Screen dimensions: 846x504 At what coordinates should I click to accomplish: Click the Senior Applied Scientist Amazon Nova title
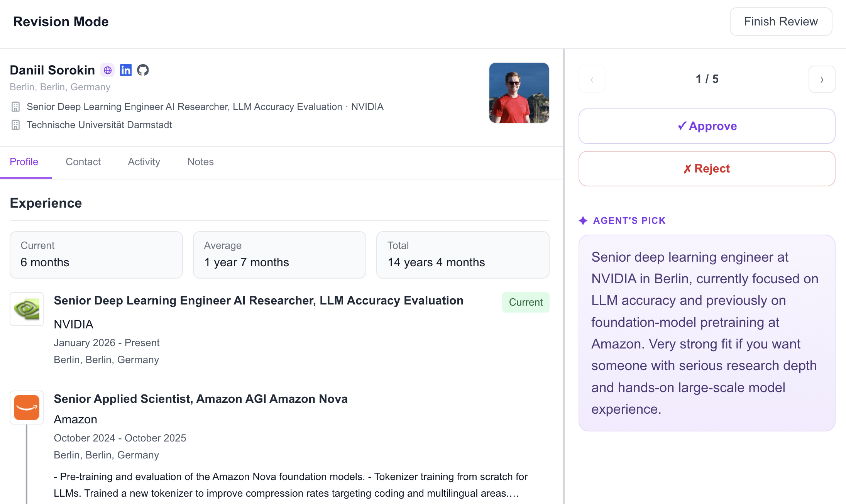click(x=201, y=399)
